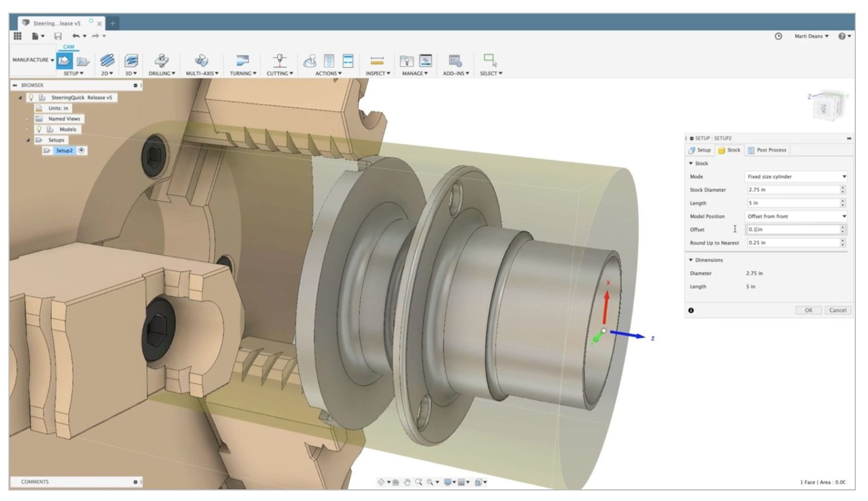The image size is (868, 501).
Task: Add a new document tab
Action: click(x=112, y=23)
